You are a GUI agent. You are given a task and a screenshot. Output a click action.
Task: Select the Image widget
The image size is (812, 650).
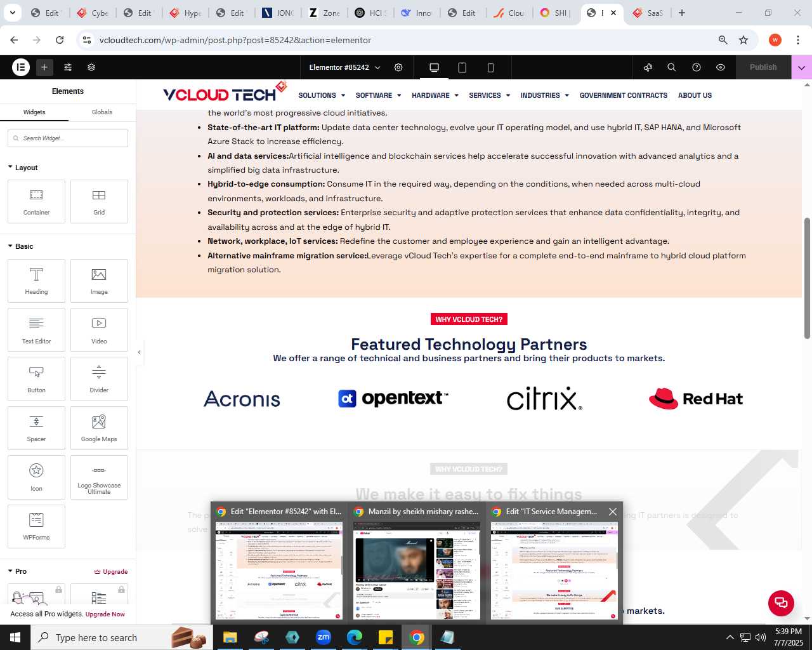pyautogui.click(x=99, y=281)
